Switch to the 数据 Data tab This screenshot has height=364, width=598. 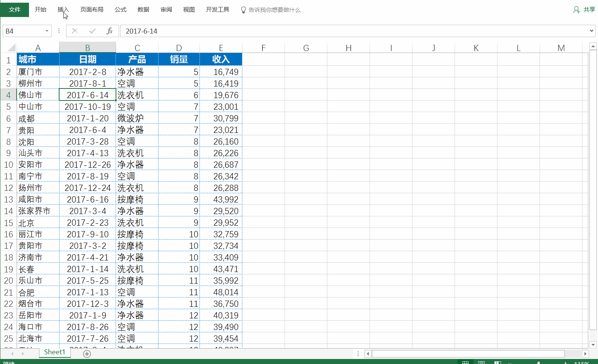click(x=143, y=10)
